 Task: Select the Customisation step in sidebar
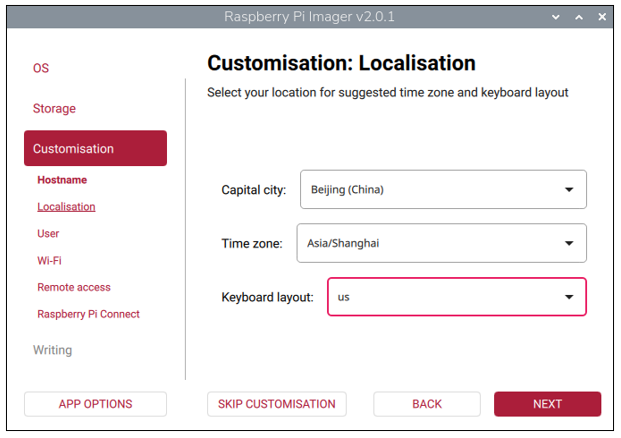tap(95, 148)
